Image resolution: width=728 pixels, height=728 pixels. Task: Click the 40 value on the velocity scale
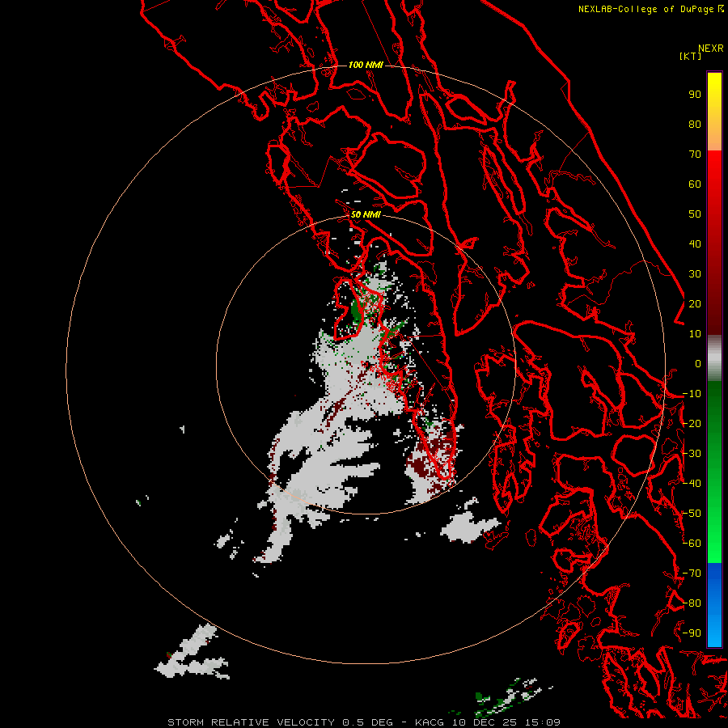(x=695, y=244)
